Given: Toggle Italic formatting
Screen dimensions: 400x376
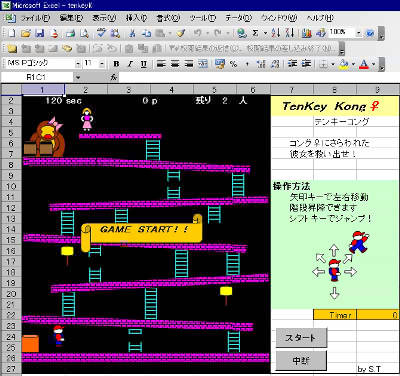Looking at the screenshot, I should 130,64.
